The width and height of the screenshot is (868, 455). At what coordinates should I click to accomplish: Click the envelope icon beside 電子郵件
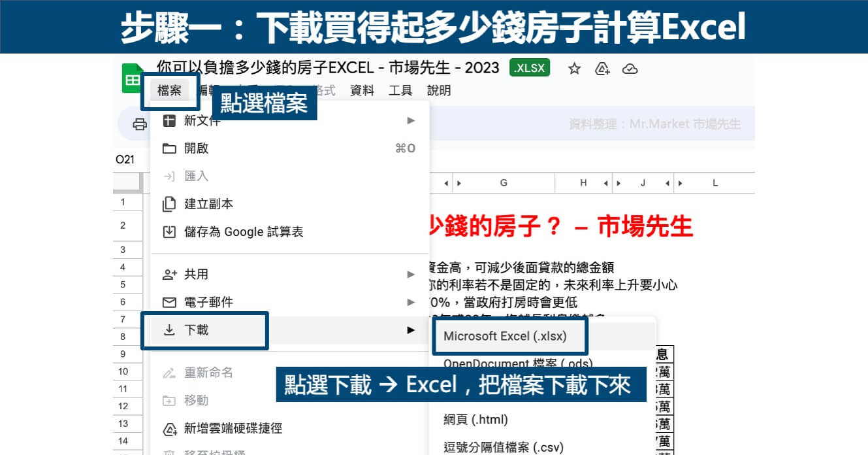[169, 302]
